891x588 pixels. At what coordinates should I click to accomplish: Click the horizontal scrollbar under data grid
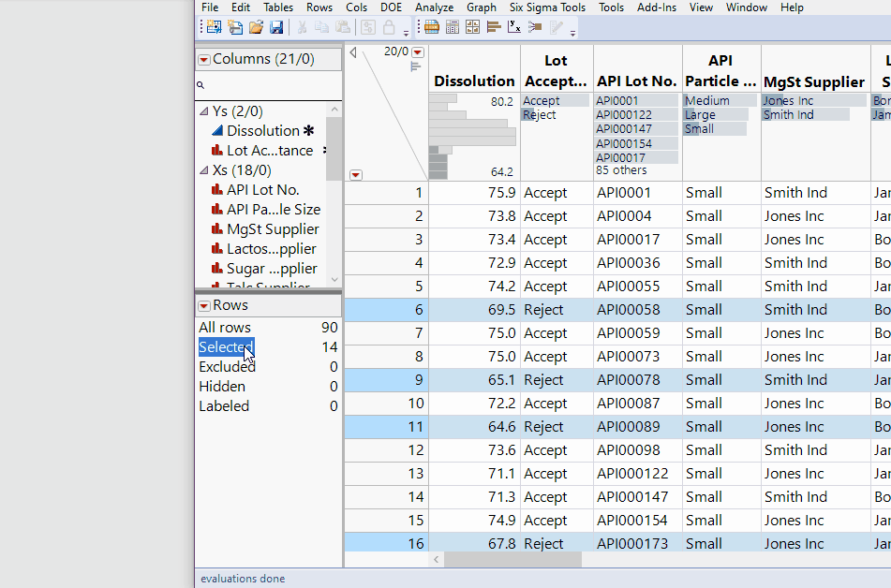(x=512, y=559)
